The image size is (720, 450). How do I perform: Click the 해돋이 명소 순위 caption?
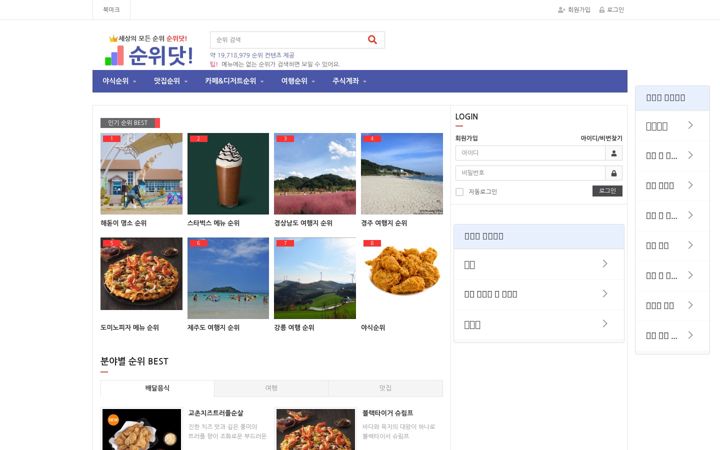pyautogui.click(x=124, y=223)
